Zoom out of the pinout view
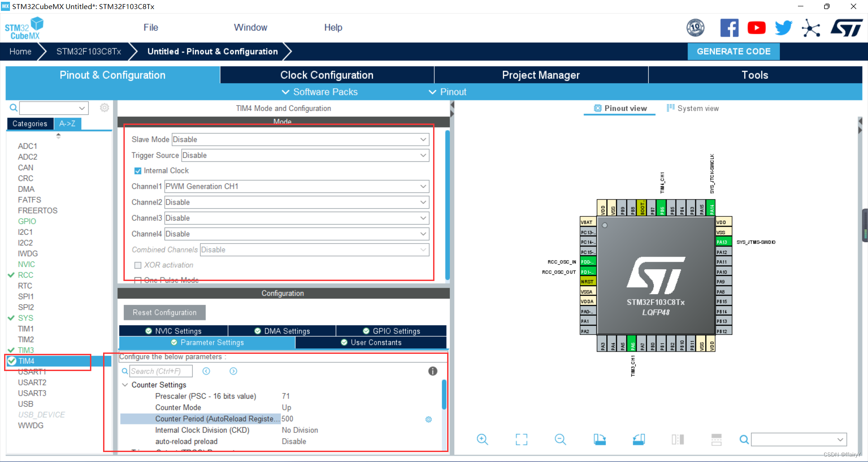Viewport: 868px width, 462px height. coord(560,439)
